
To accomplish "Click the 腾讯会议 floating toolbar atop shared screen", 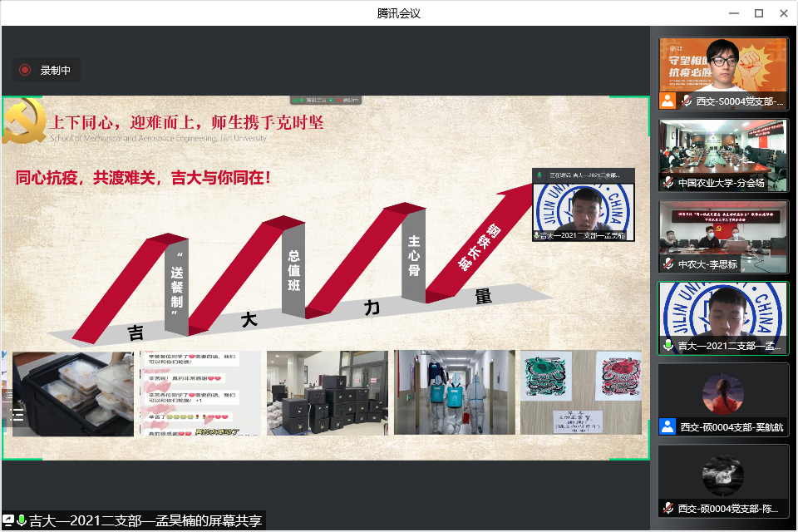I will 325,100.
